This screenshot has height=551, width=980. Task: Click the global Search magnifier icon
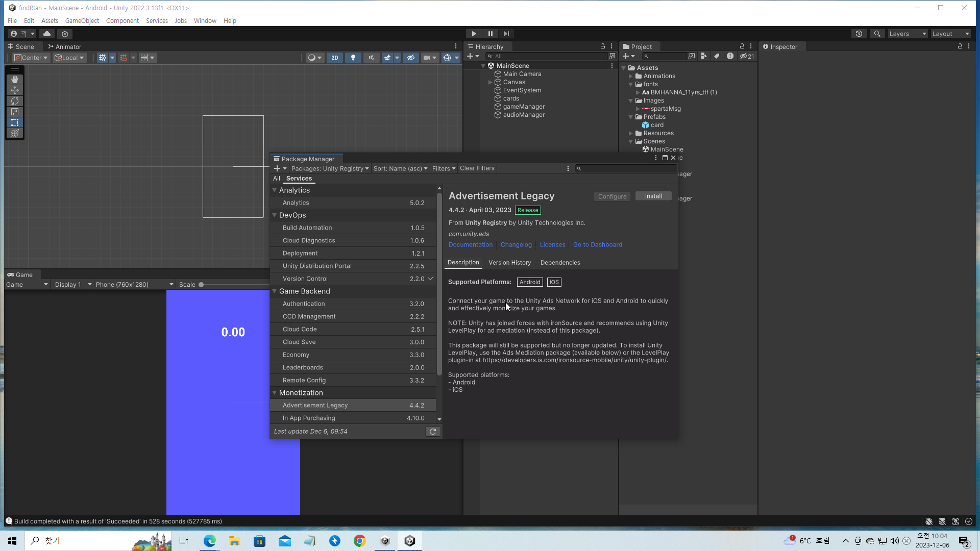[877, 34]
